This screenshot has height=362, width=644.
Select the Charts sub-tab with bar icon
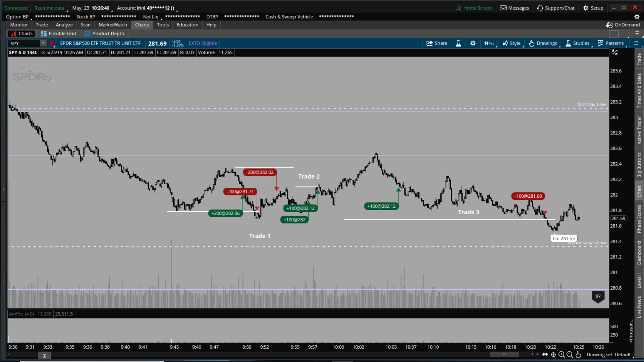point(22,34)
